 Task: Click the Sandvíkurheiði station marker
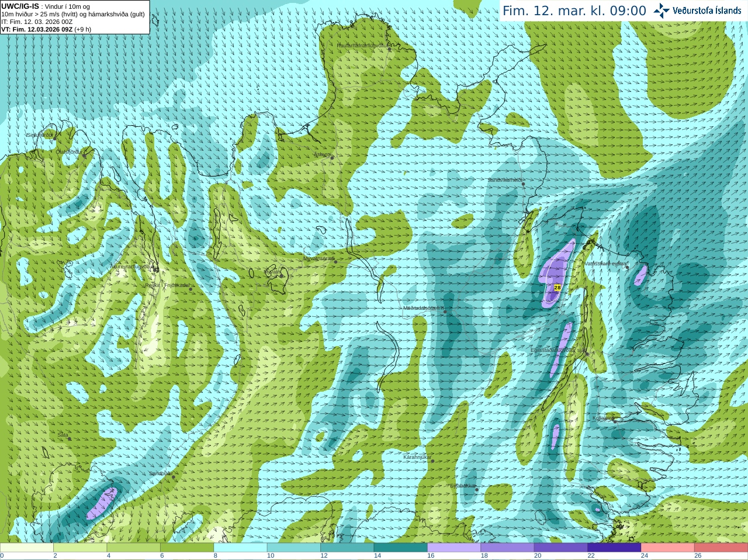(524, 184)
